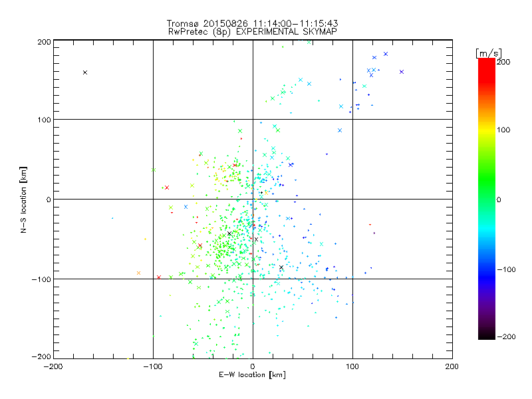Image resolution: width=532 pixels, height=399 pixels.
Task: Click the x-axis 100 tick label
Action: (352, 366)
